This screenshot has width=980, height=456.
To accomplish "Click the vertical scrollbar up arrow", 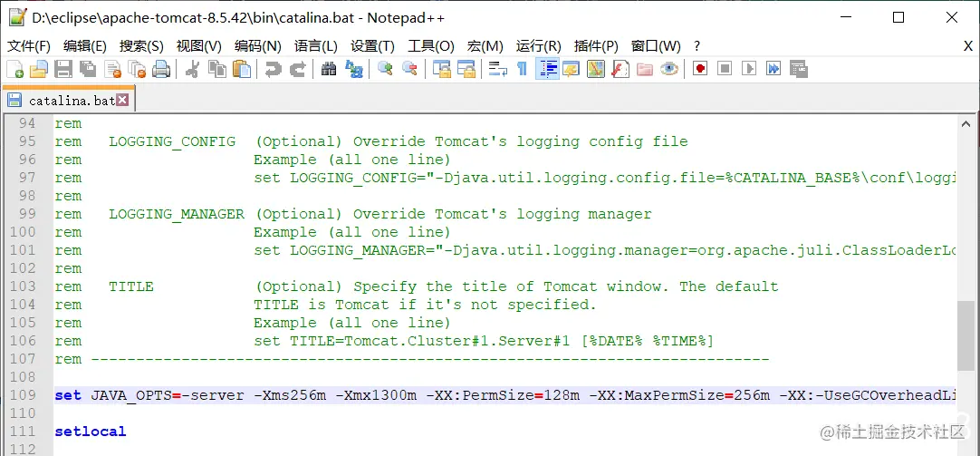I will pyautogui.click(x=966, y=124).
